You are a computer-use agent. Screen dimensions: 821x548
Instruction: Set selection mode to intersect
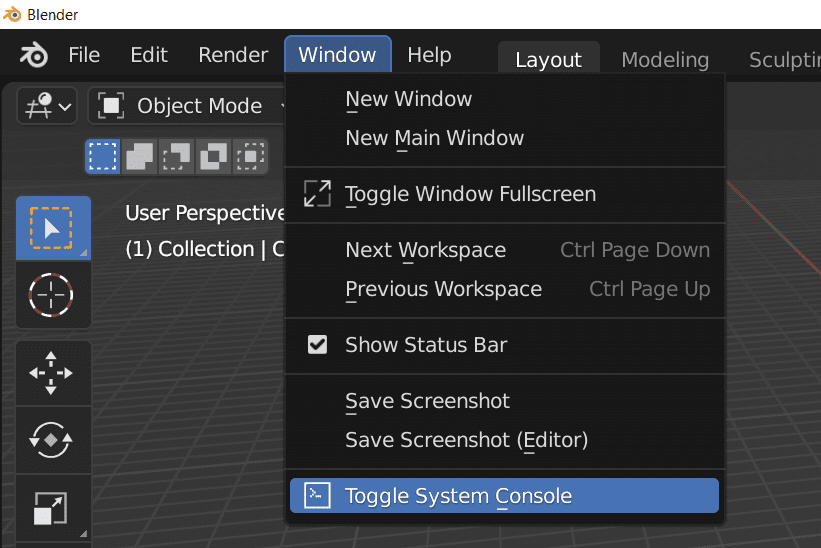250,156
